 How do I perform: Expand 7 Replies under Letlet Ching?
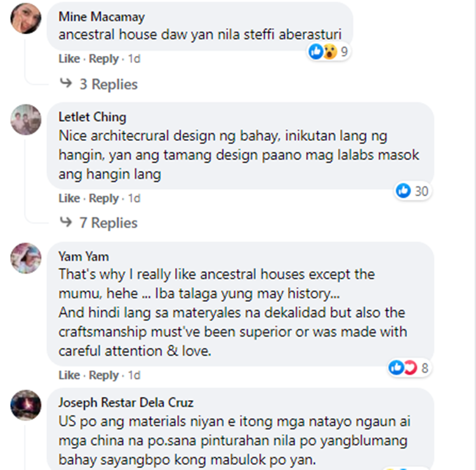tap(109, 223)
